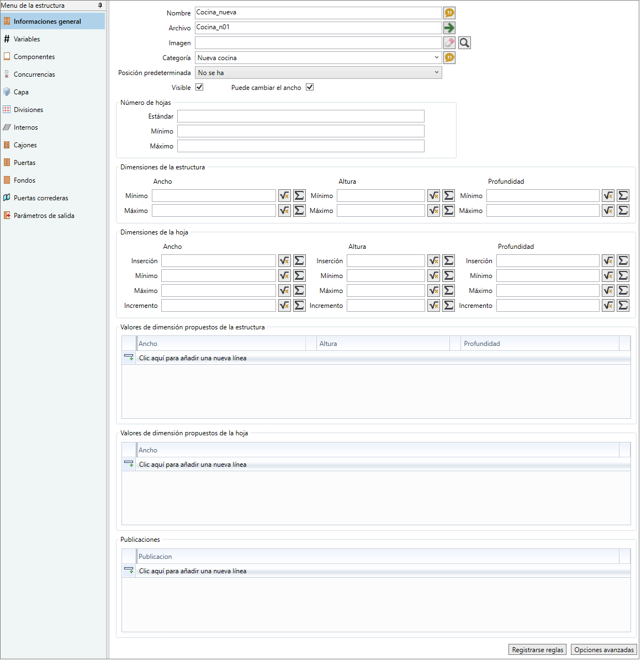Viewport: 641px width, 672px height.
Task: Open formula editor for hoja Profundidad Incremento
Action: click(608, 305)
